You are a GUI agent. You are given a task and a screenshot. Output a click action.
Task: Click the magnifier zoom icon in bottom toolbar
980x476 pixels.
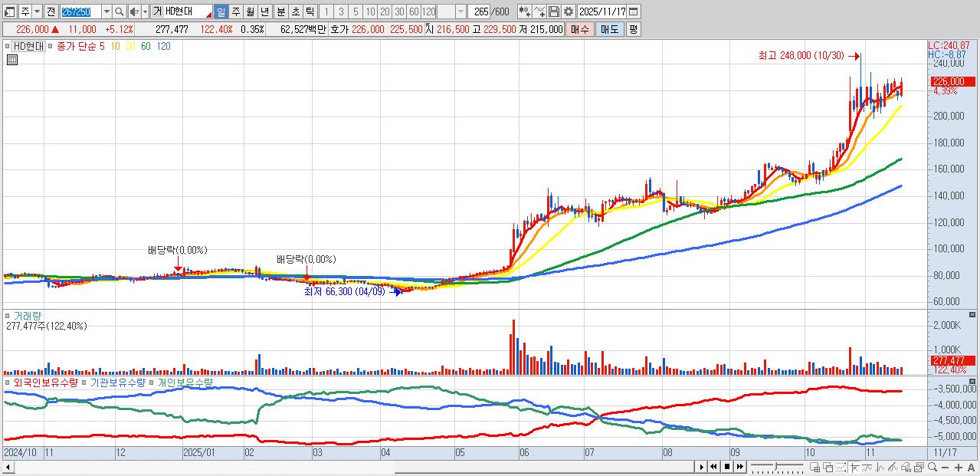coord(932,467)
